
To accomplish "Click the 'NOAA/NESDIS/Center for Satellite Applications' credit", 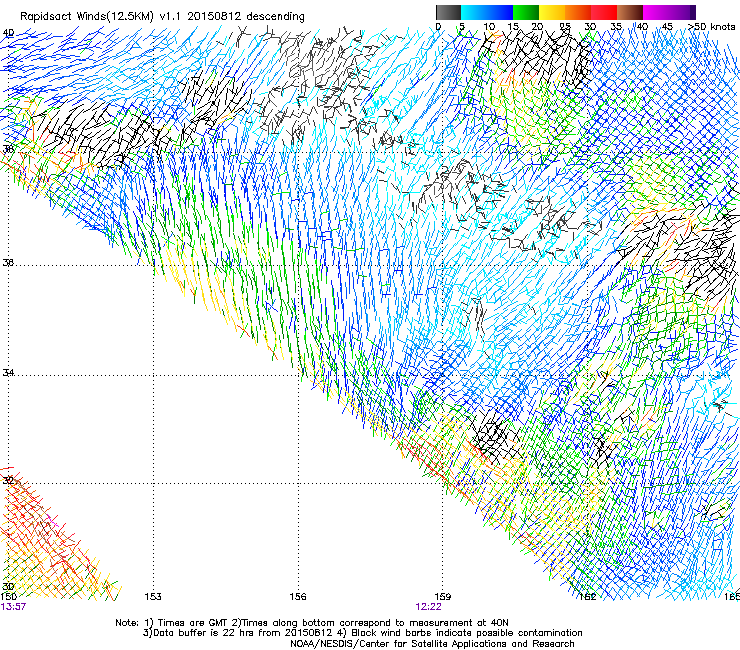I will 400,644.
